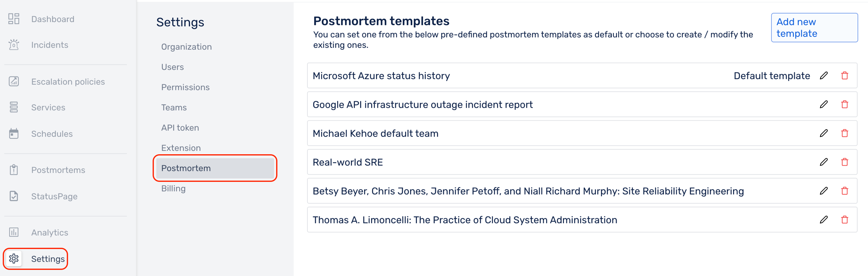Open API token settings
Screen dimensions: 868x276
coord(180,127)
